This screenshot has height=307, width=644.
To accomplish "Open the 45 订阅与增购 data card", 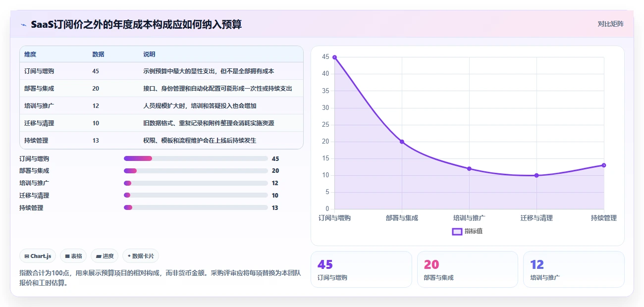I will pos(361,269).
